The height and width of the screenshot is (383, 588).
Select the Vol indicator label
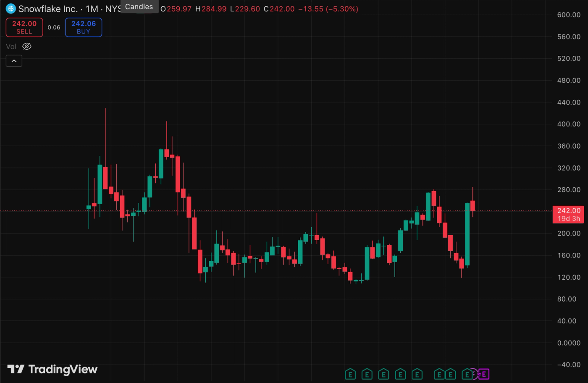(11, 47)
